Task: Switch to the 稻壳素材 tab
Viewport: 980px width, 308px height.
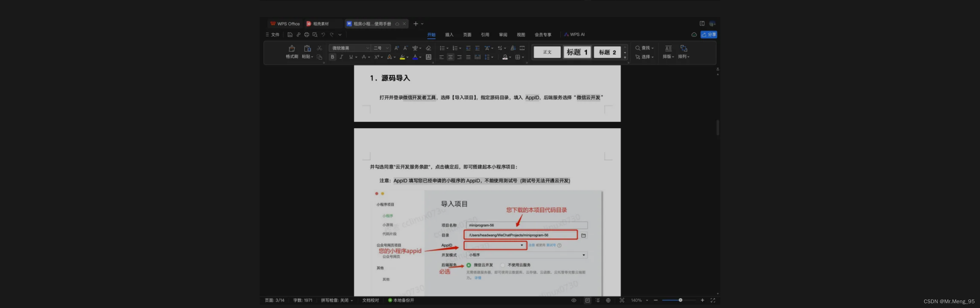Action: coord(324,23)
